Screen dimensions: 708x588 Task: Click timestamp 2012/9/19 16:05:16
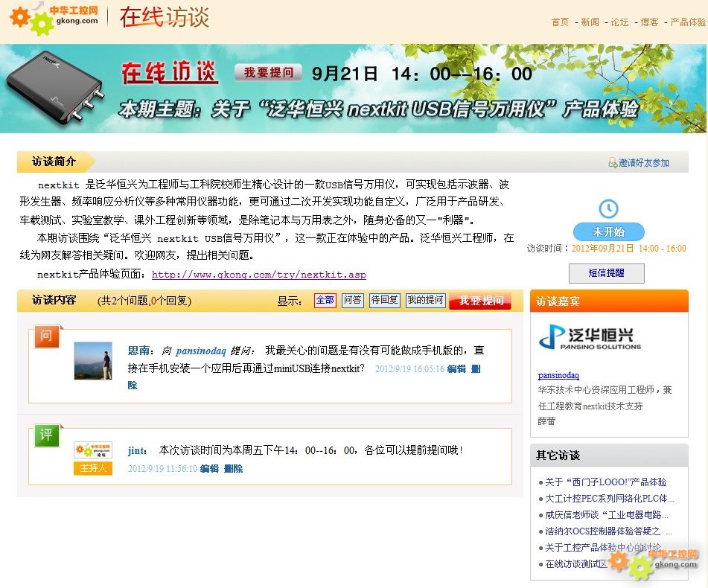pos(409,368)
